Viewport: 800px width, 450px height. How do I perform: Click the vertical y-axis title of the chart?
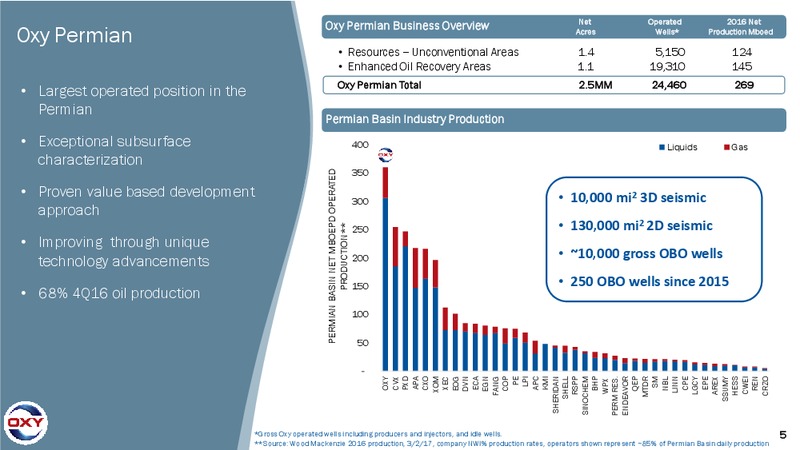[337, 256]
